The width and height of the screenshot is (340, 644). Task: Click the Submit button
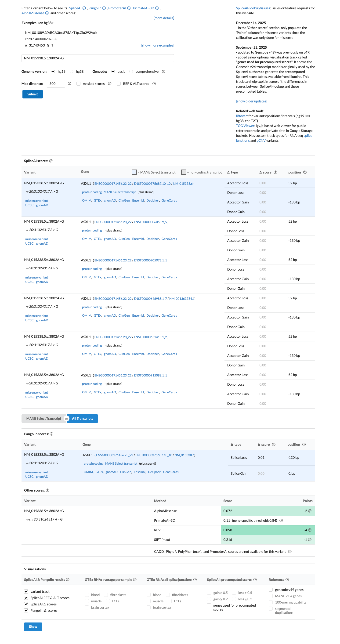click(x=33, y=94)
